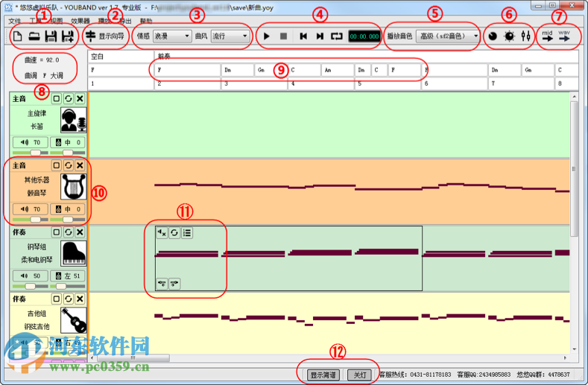Skip to the next section
The height and width of the screenshot is (385, 588).
(320, 36)
